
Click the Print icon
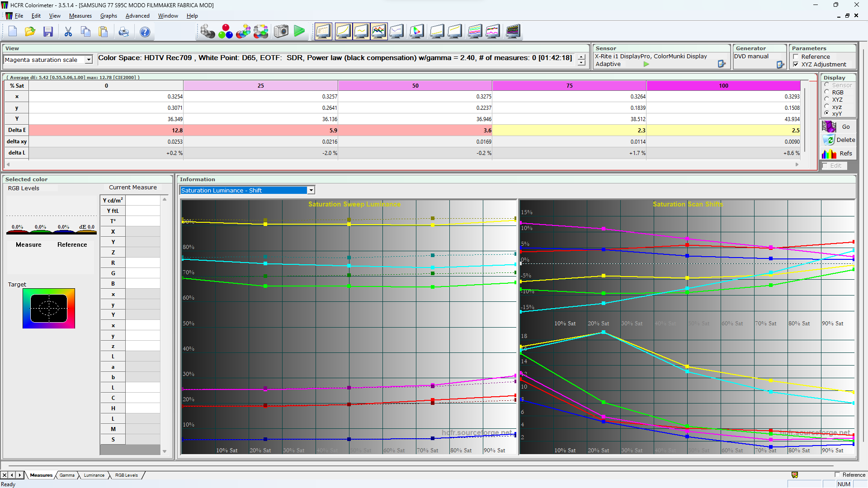coord(123,32)
